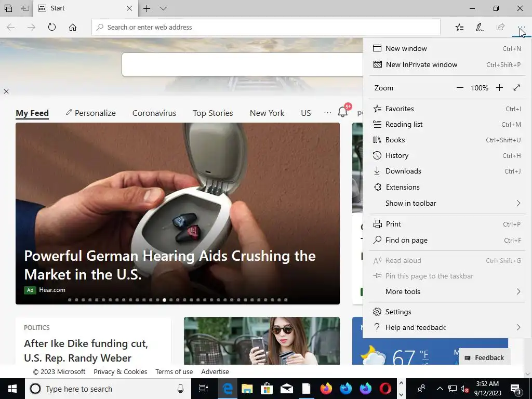532x399 pixels.
Task: Set these tabs aside icon
Action: coord(25,8)
